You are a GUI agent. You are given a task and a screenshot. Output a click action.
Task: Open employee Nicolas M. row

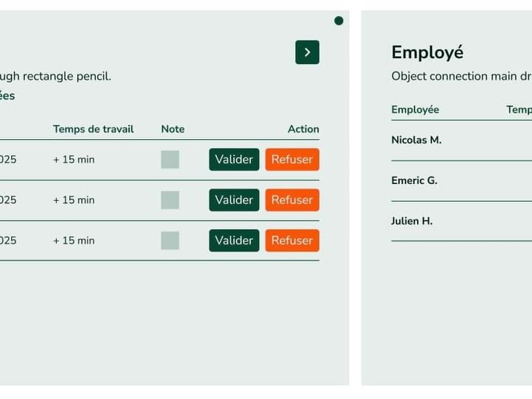pos(416,140)
